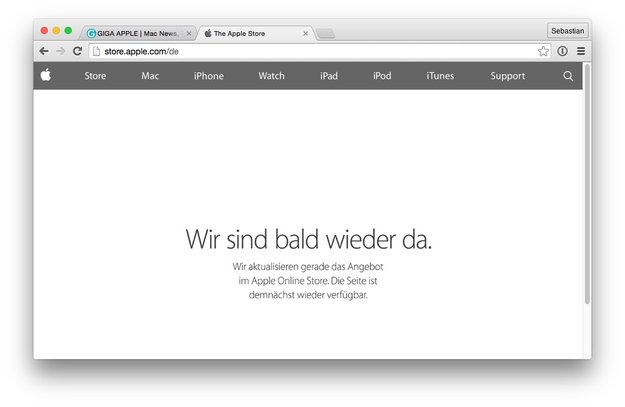625x407 pixels.
Task: Bookmark the page with the star icon
Action: click(x=543, y=51)
